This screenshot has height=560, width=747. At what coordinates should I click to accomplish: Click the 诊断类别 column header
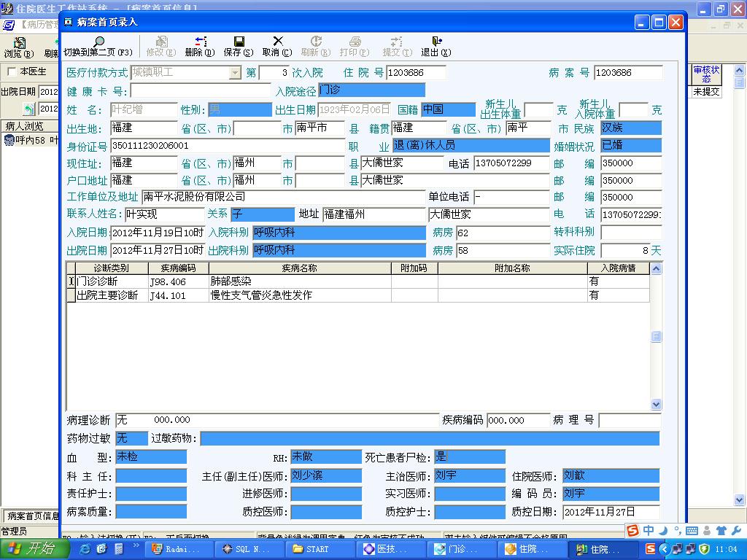click(112, 268)
